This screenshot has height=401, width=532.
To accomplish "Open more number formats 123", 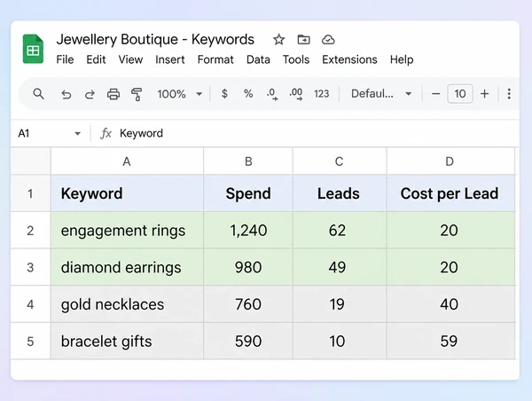I will [x=321, y=94].
